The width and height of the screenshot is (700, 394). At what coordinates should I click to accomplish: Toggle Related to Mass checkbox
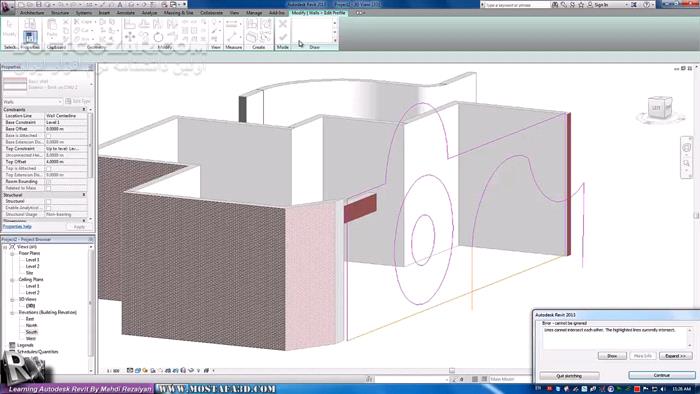click(x=48, y=188)
